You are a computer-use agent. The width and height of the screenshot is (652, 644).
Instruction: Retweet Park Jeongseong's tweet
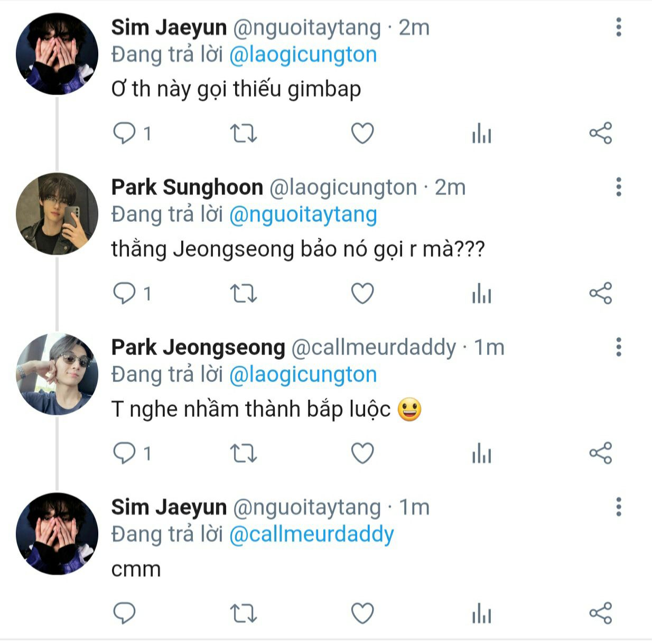pos(244,453)
